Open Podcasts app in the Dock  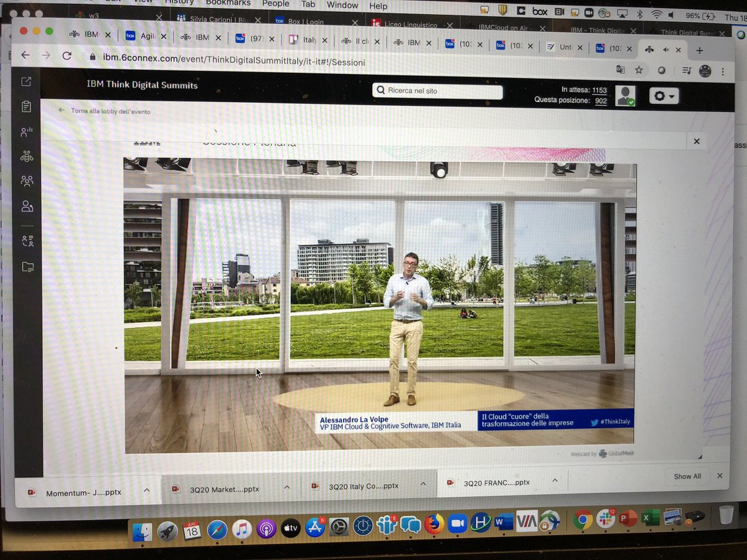coord(266,529)
